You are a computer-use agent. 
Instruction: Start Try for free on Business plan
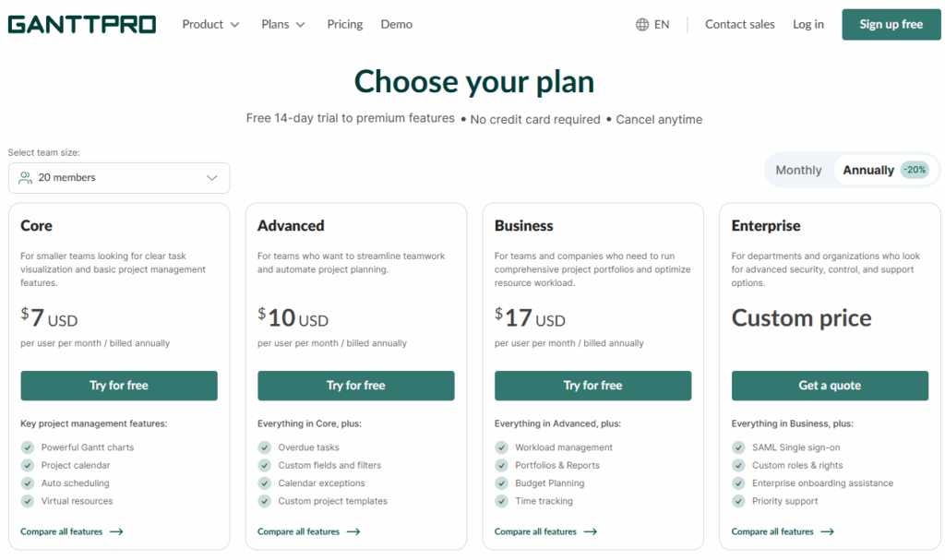[x=592, y=386]
